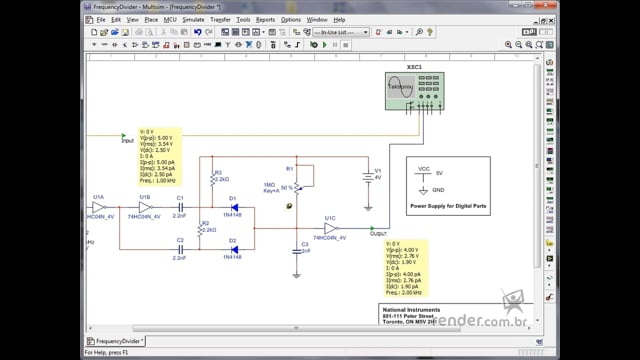Click the Output probe marker

pyautogui.click(x=372, y=229)
